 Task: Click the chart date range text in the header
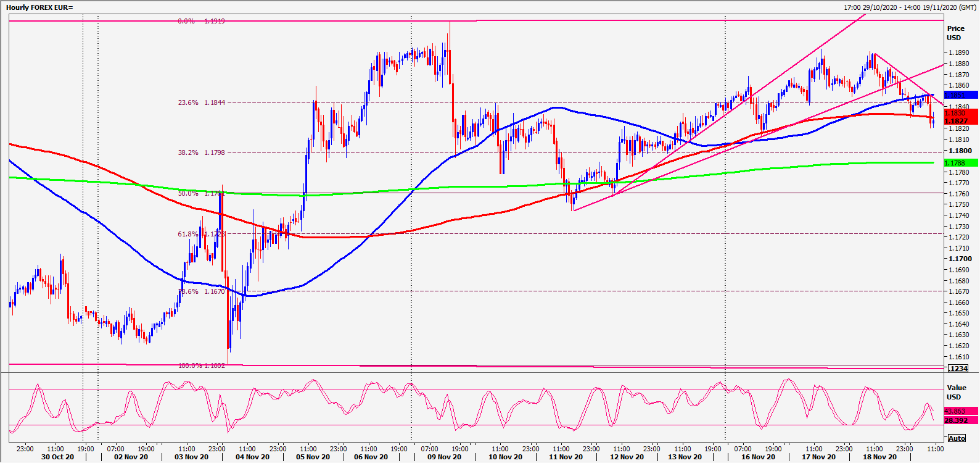(910, 7)
